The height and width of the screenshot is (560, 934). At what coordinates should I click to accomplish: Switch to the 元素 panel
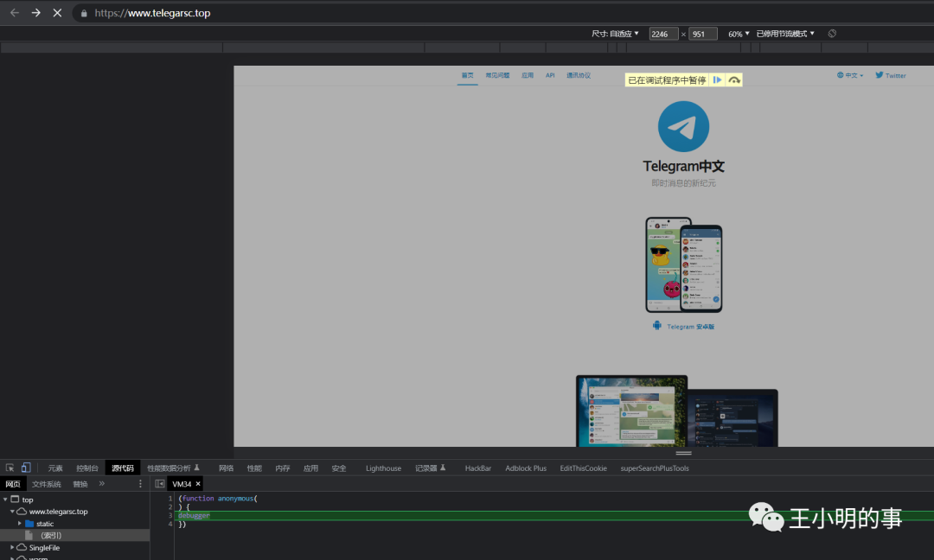[x=54, y=468]
